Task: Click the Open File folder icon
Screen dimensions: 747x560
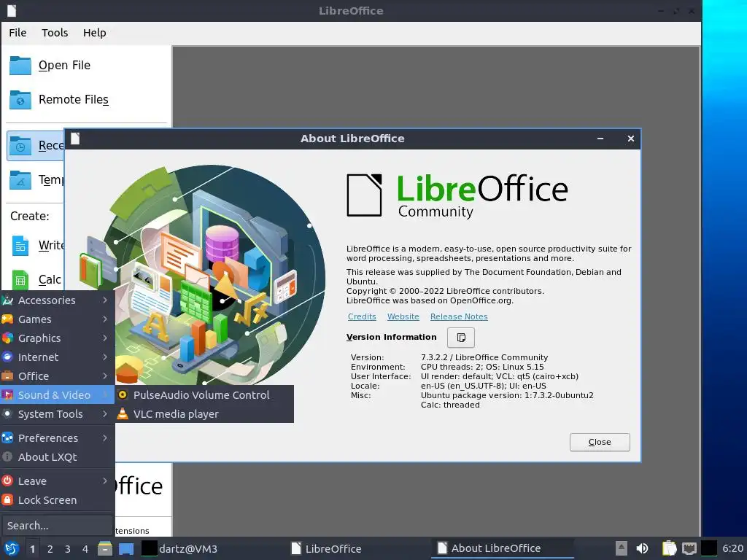Action: [x=20, y=65]
